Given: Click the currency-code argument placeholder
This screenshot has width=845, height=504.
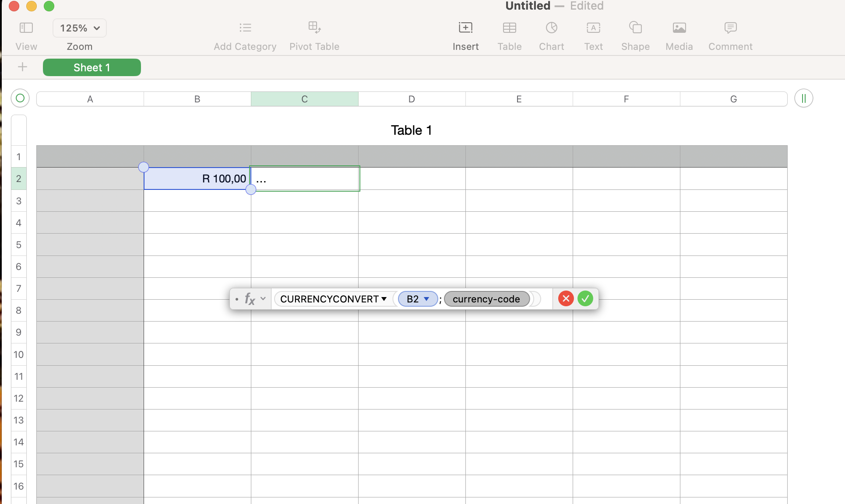Looking at the screenshot, I should (486, 299).
